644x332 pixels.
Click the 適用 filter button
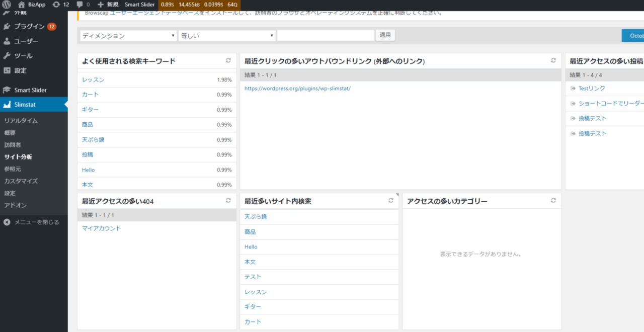(385, 35)
